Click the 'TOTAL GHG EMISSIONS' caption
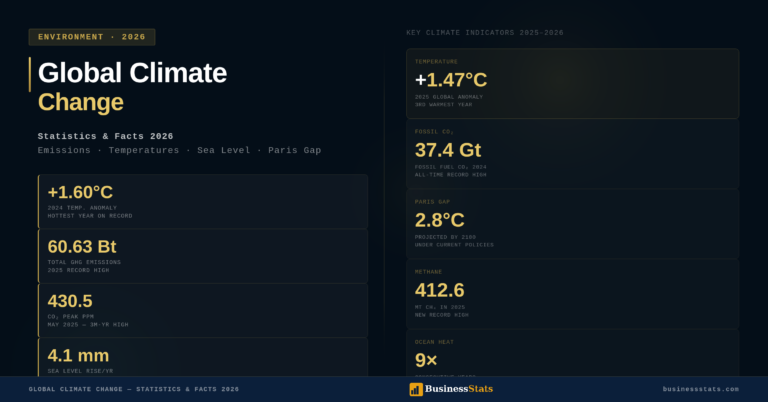 [84, 262]
